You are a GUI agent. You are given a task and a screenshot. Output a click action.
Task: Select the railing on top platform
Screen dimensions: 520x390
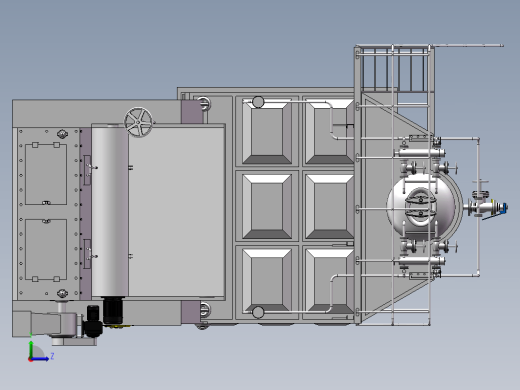[x=395, y=69]
